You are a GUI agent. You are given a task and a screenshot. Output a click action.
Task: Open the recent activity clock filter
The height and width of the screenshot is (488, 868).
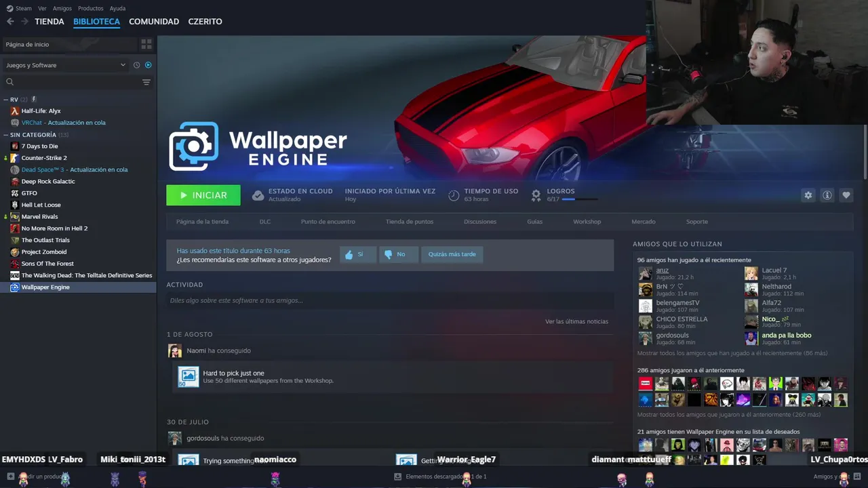coord(136,65)
